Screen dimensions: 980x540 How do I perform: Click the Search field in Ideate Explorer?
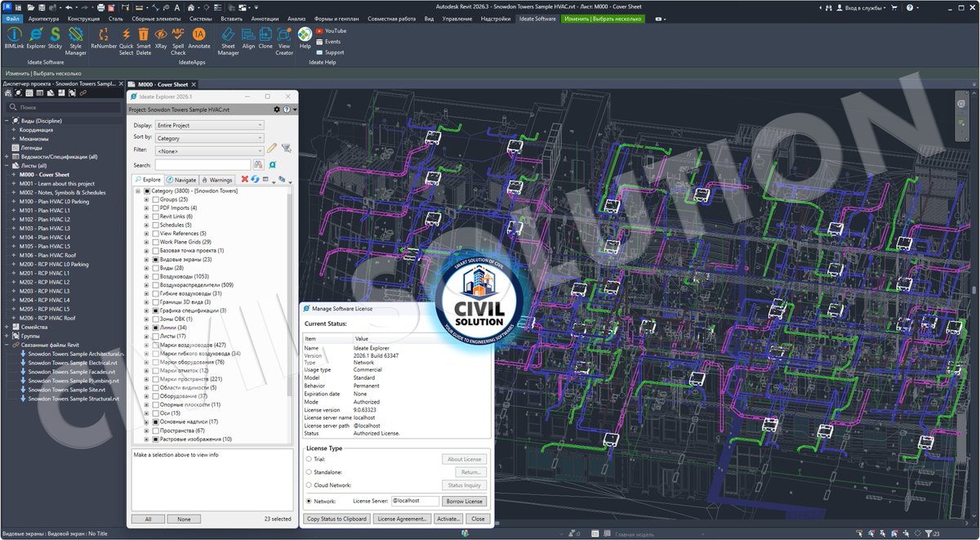(203, 165)
